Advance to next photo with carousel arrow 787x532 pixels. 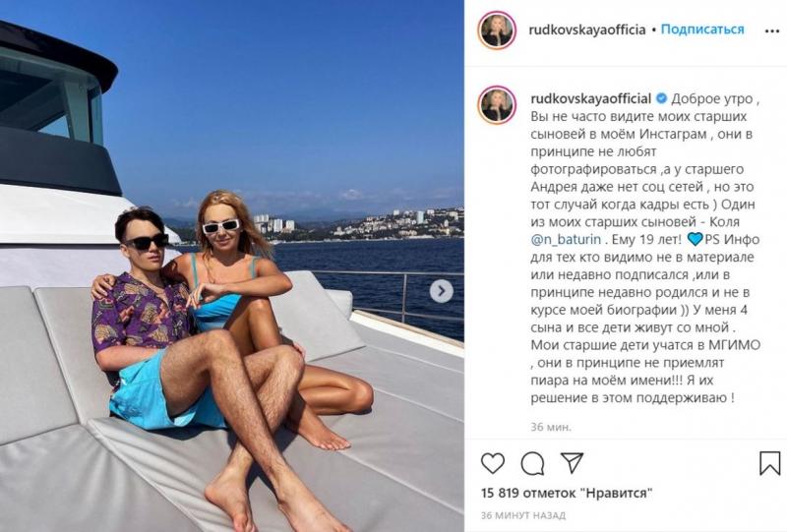(x=441, y=291)
